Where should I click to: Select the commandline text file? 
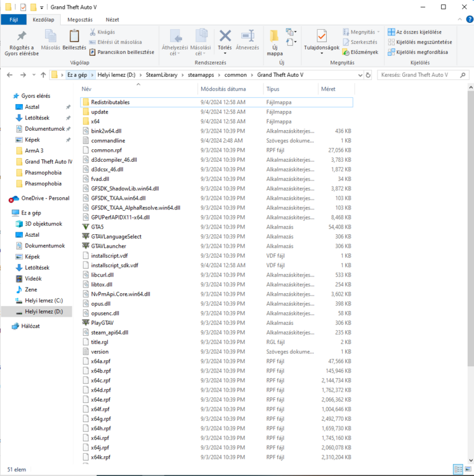click(216, 140)
